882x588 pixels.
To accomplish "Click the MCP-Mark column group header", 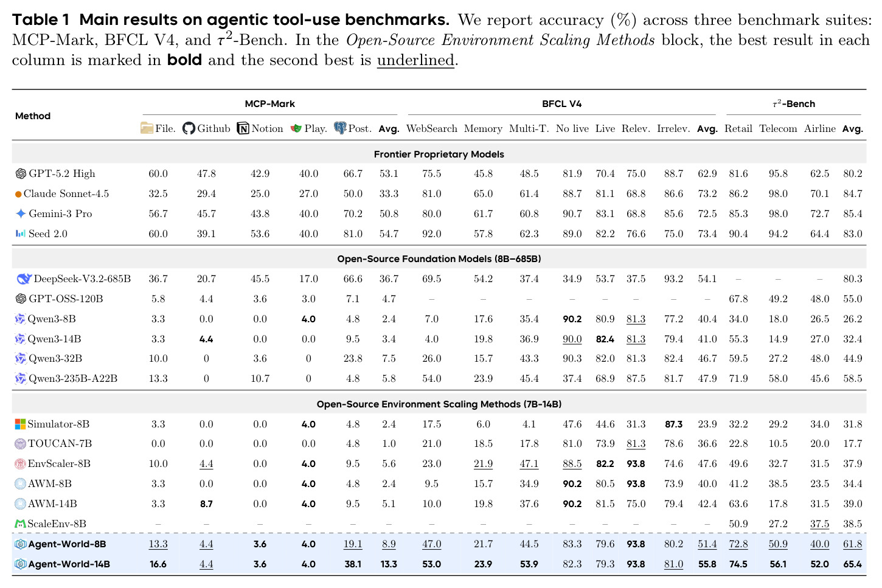I will coord(270,104).
